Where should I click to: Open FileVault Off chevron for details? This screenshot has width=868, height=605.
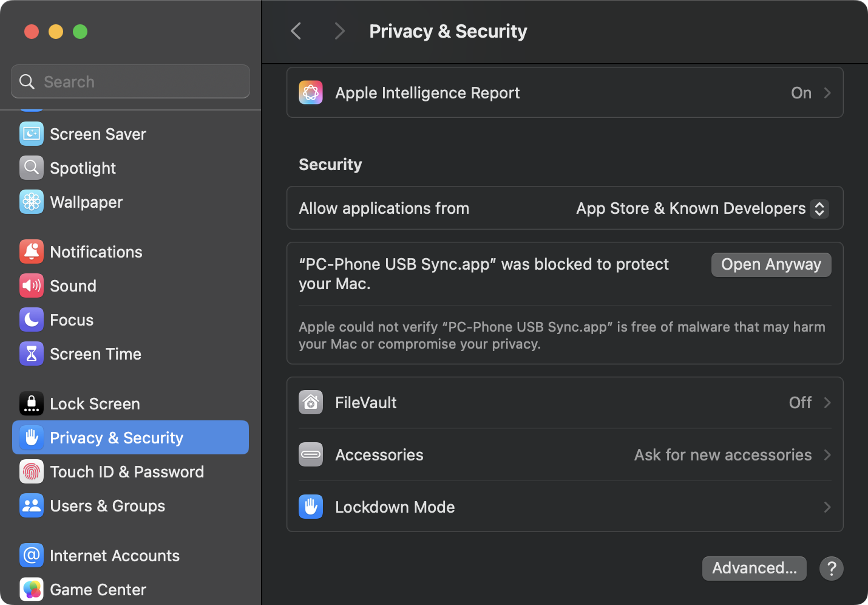click(x=827, y=403)
